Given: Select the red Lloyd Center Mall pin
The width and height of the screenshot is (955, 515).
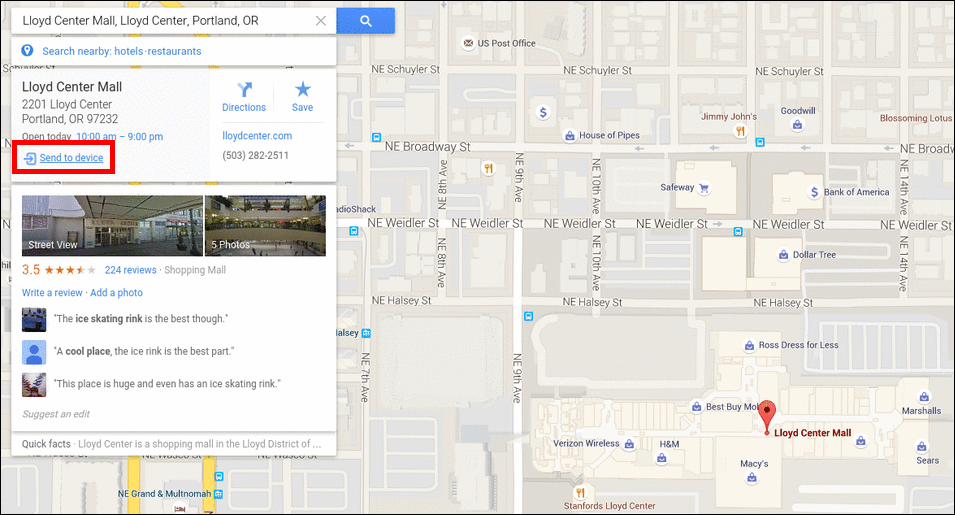Looking at the screenshot, I should (767, 418).
